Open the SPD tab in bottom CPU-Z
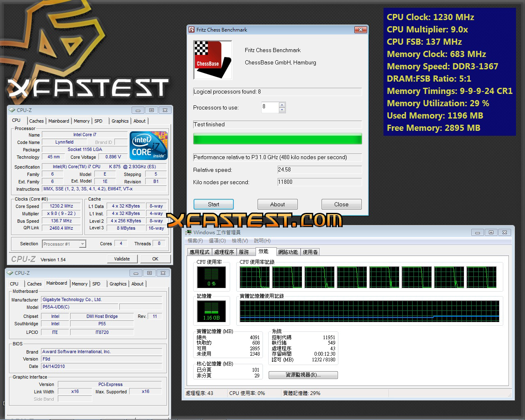This screenshot has height=420, width=525. pos(96,284)
